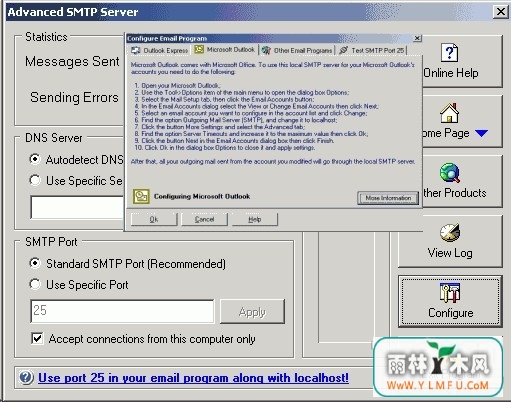Click Cancel in Configure Email Program dialog
This screenshot has height=402, width=511.
[204, 219]
